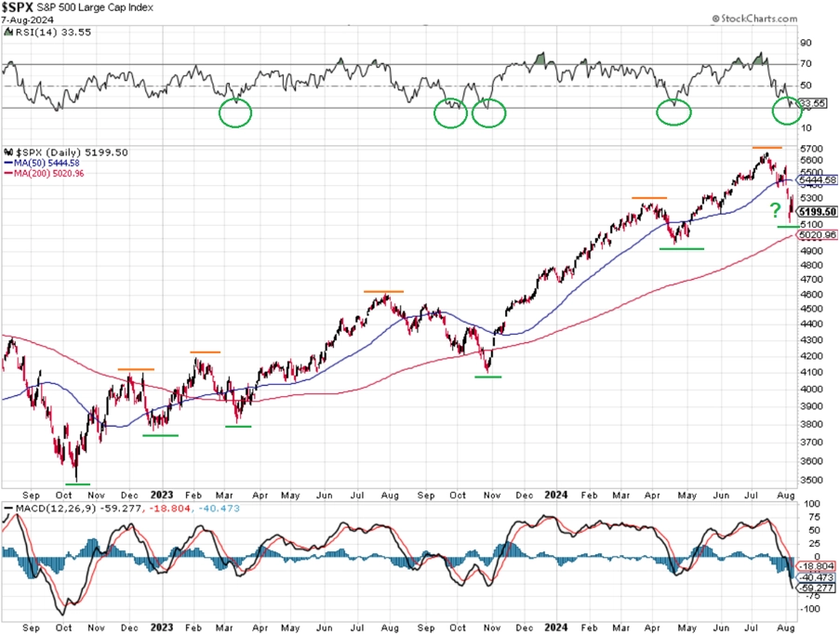This screenshot has width=840, height=635.
Task: Click the green RSI circle at April 2024
Action: 673,112
